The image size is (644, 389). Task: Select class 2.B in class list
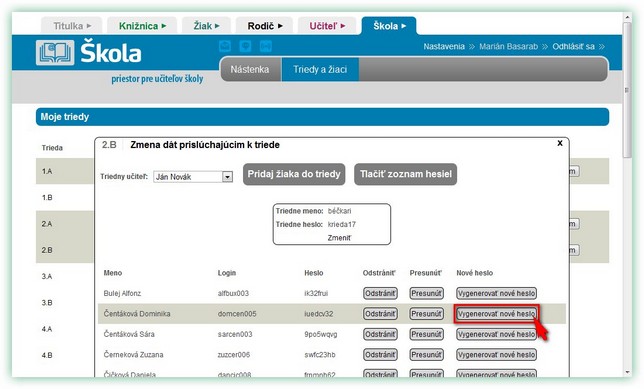(47, 250)
